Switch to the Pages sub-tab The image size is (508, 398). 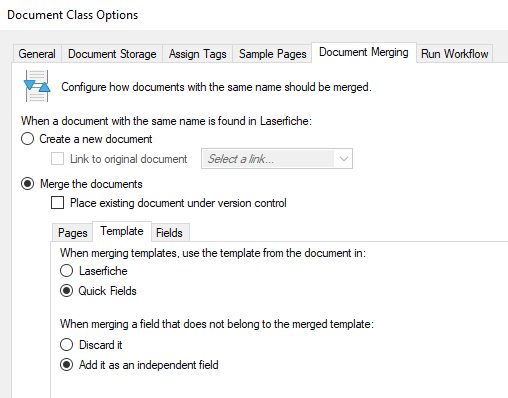(x=72, y=232)
